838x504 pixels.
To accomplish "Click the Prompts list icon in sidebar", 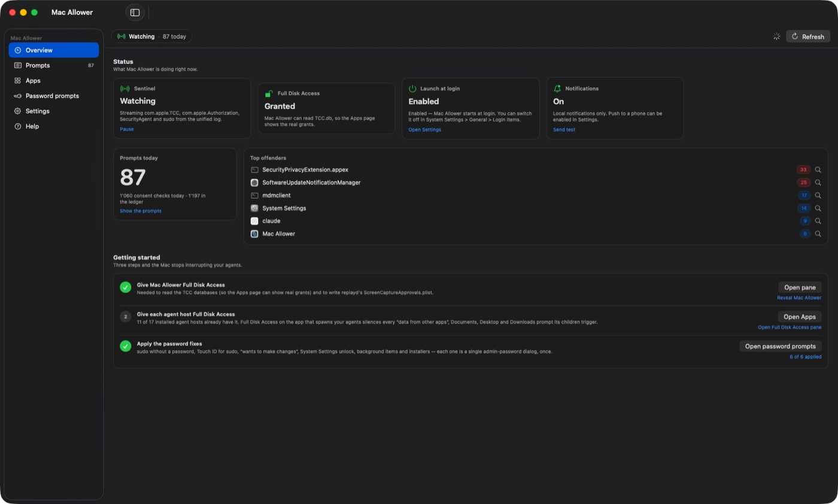I will click(x=18, y=65).
